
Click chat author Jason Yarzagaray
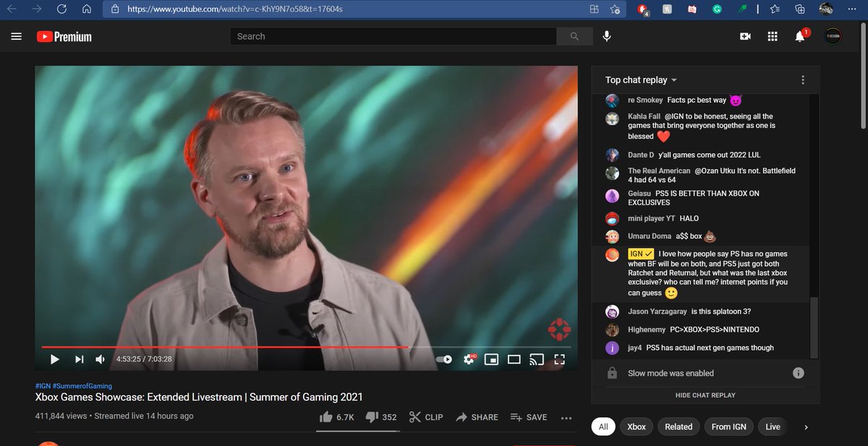coord(657,312)
